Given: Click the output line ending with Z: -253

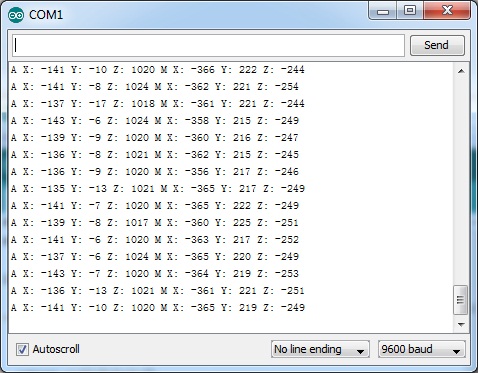Looking at the screenshot, I should tap(155, 274).
